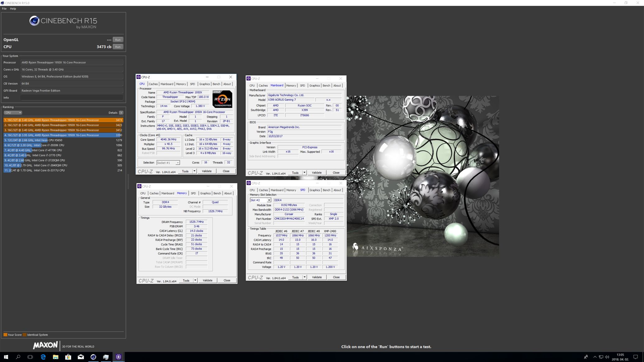Open taskbar search icon

pyautogui.click(x=18, y=357)
